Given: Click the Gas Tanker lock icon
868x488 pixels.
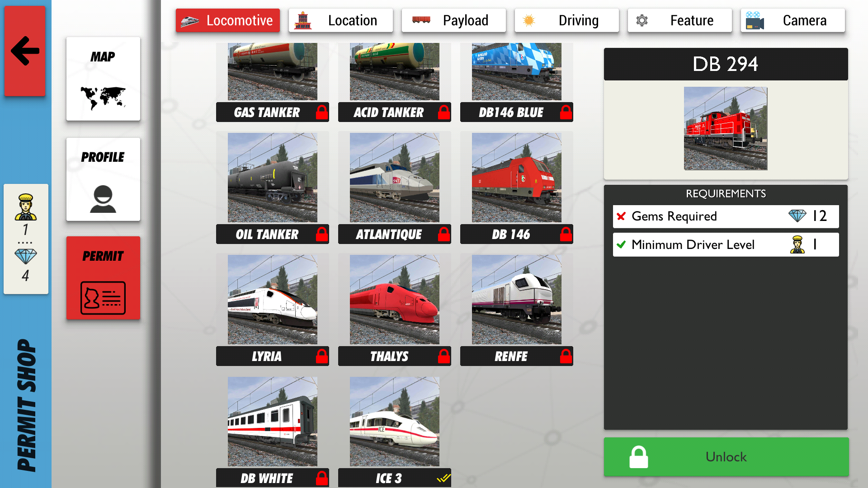Looking at the screenshot, I should coord(322,112).
